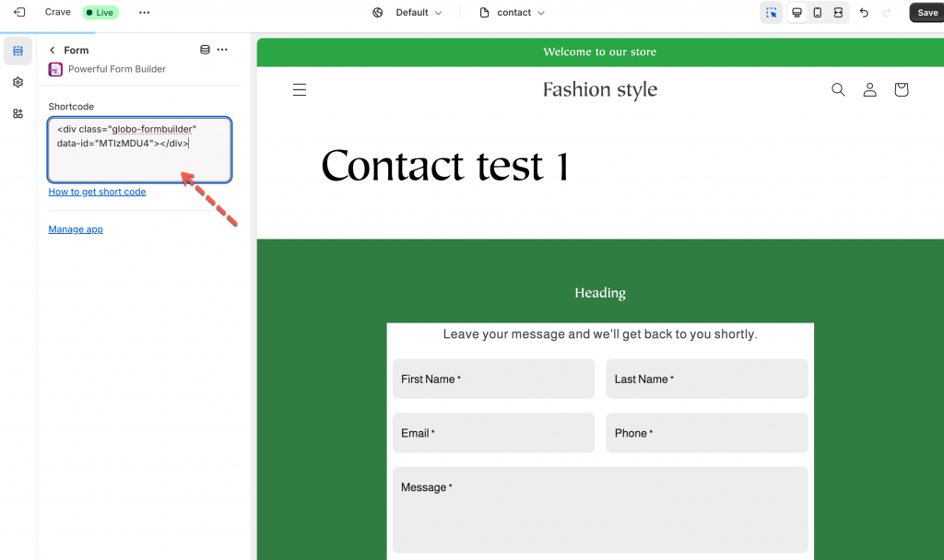Expand the Default template dropdown
This screenshot has width=944, height=560.
pyautogui.click(x=407, y=13)
